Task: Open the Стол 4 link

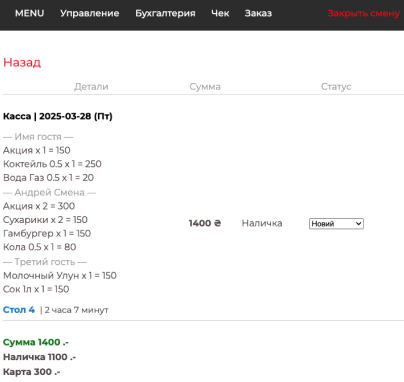Action: [x=19, y=310]
